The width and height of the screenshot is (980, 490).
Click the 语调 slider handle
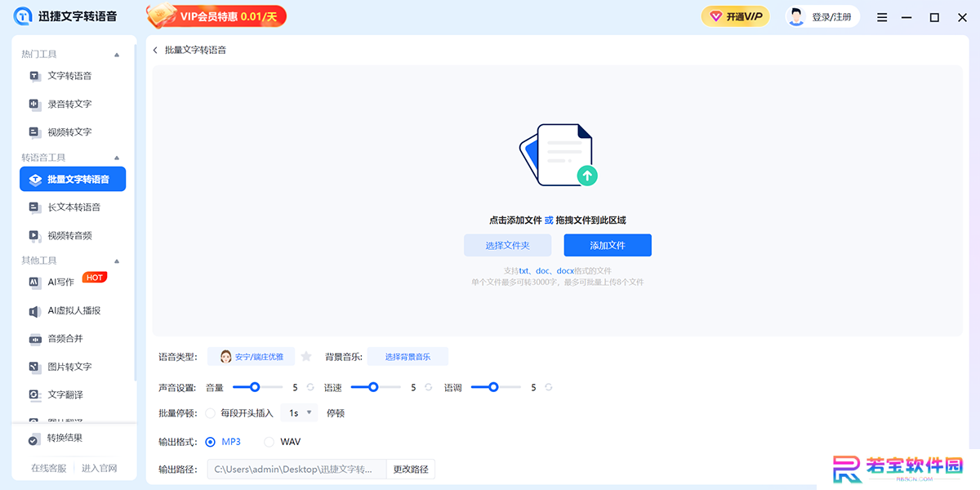[x=493, y=387]
